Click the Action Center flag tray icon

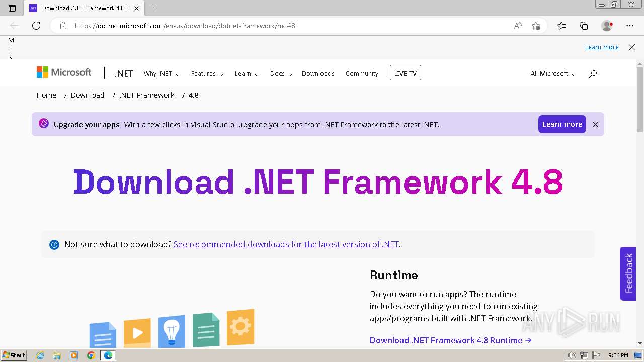click(596, 355)
